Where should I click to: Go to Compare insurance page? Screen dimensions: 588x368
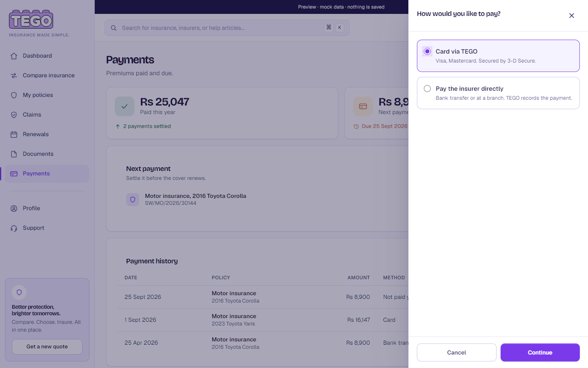[47, 76]
